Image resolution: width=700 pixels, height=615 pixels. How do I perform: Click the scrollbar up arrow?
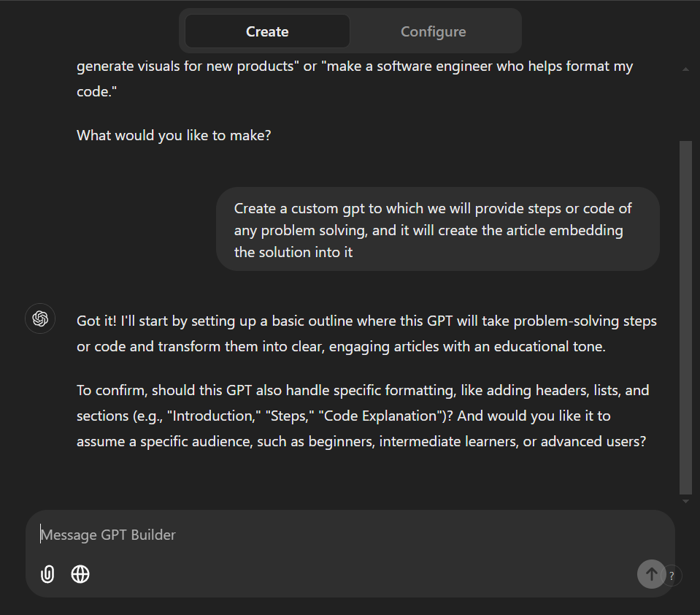coord(685,69)
